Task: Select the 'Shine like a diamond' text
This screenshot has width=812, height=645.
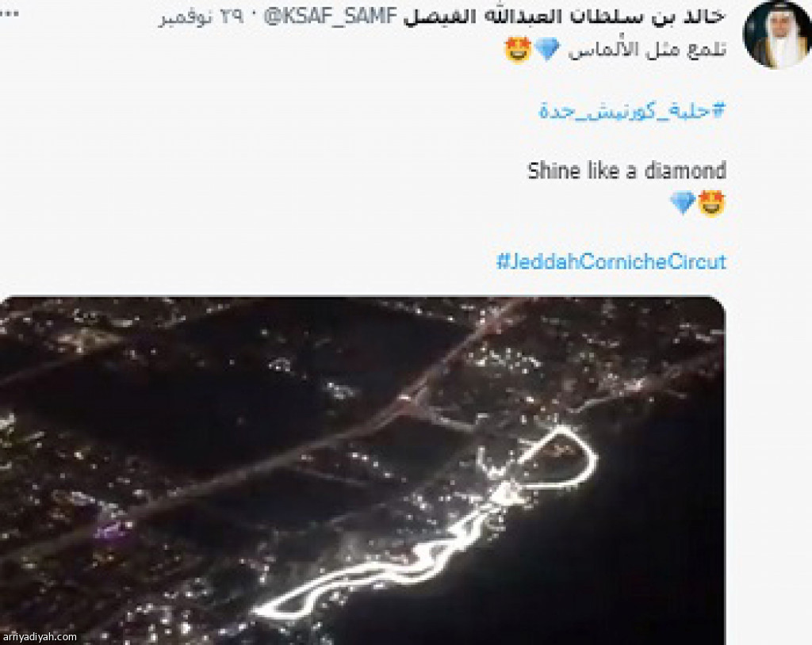Action: tap(626, 171)
